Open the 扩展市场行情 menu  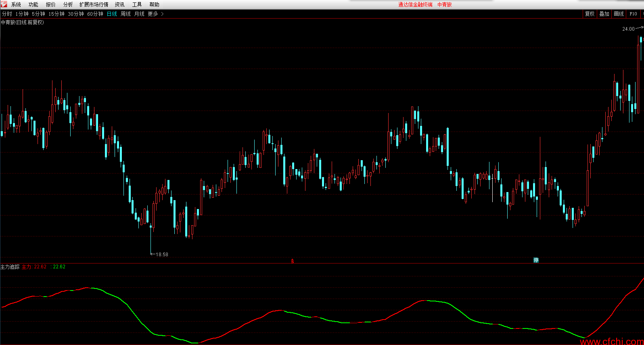pyautogui.click(x=94, y=4)
